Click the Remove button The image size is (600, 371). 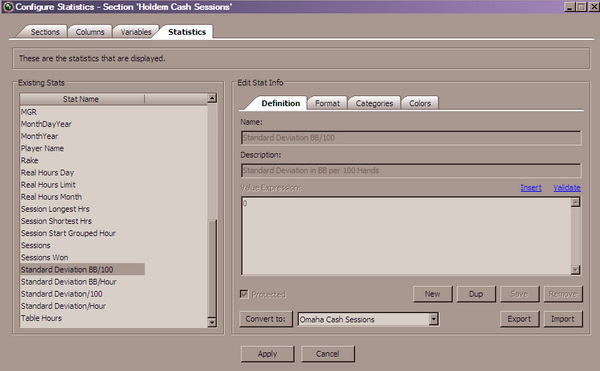pyautogui.click(x=563, y=294)
